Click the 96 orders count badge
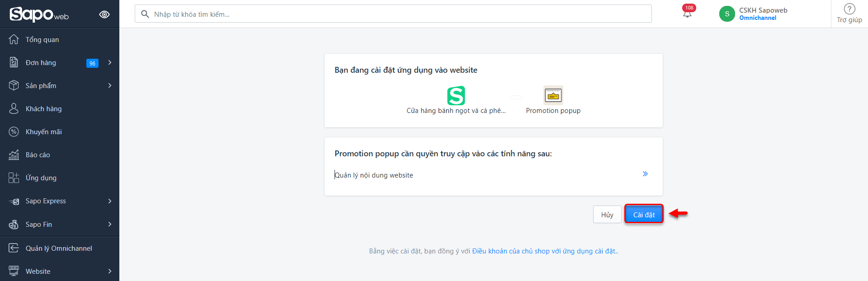The image size is (868, 281). 92,63
